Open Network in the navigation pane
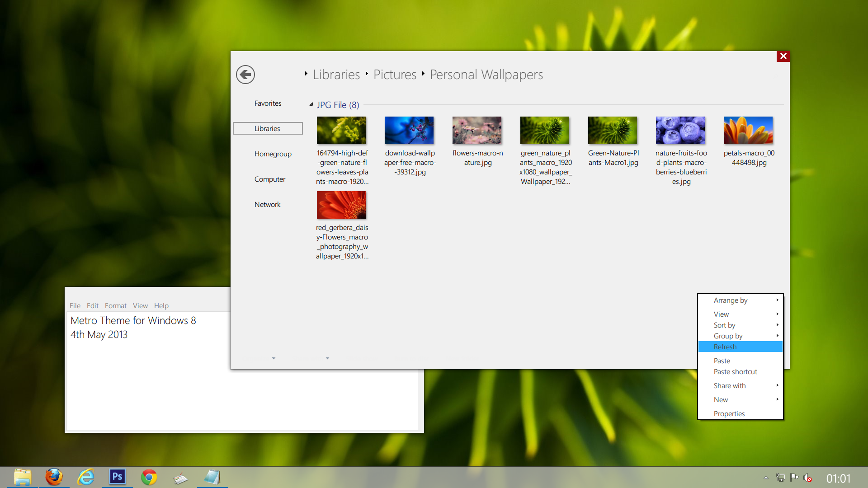Screen dimensions: 868x488 point(267,205)
